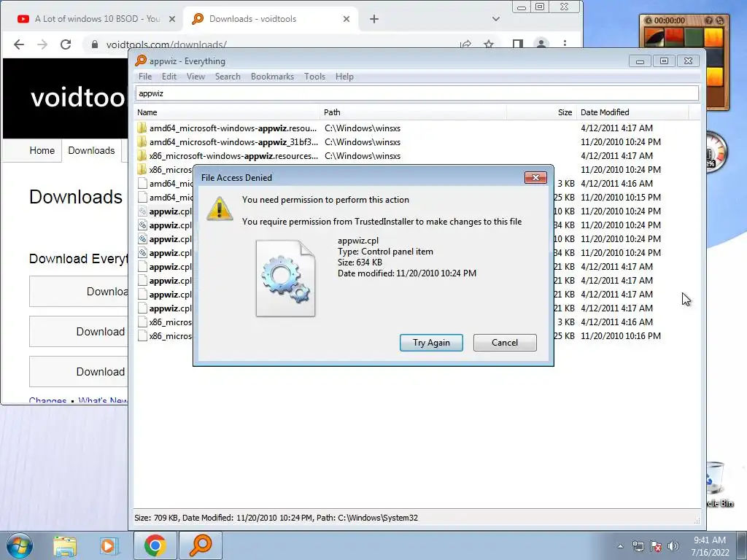Reload the voidtools page

point(66,44)
